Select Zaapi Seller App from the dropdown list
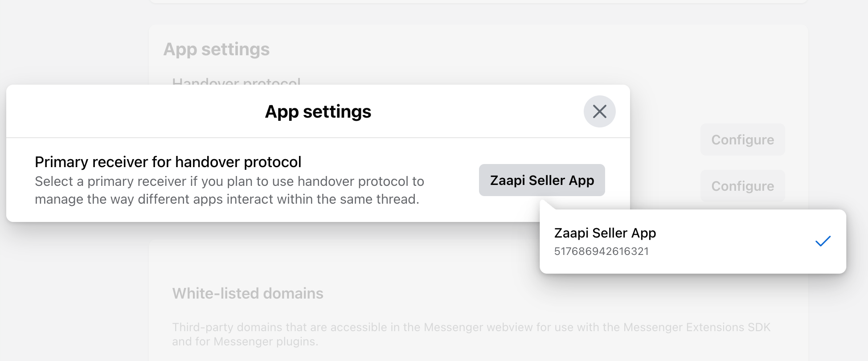The width and height of the screenshot is (868, 361). pyautogui.click(x=605, y=233)
